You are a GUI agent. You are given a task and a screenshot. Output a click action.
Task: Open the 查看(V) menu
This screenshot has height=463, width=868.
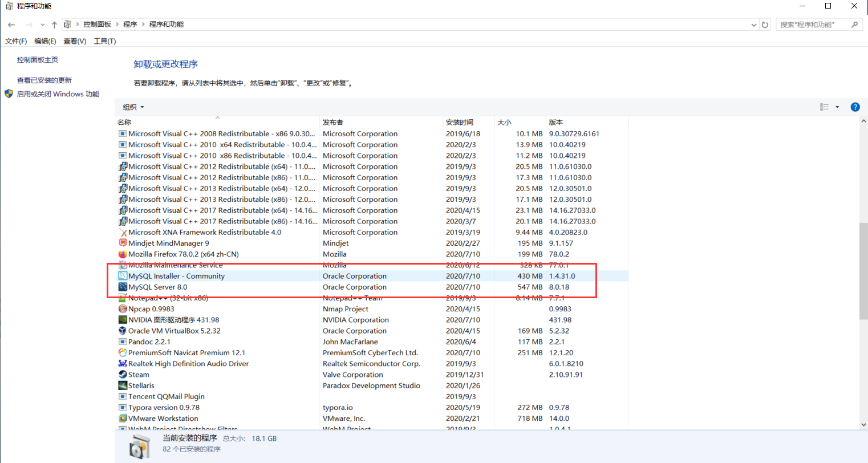point(75,41)
